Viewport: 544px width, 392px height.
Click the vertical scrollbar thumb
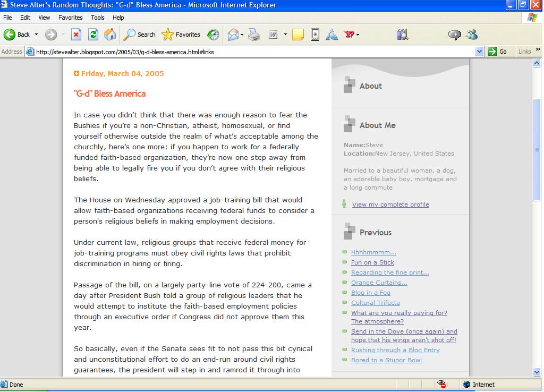(x=537, y=150)
